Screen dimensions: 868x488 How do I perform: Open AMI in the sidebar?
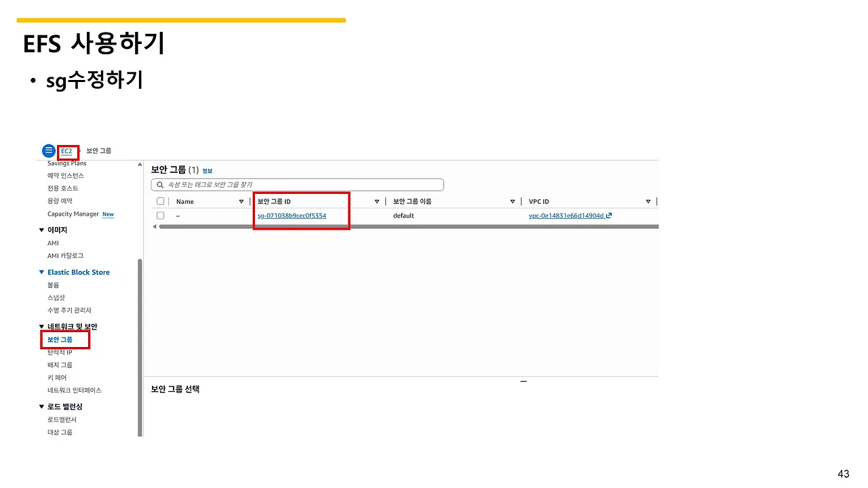point(53,243)
